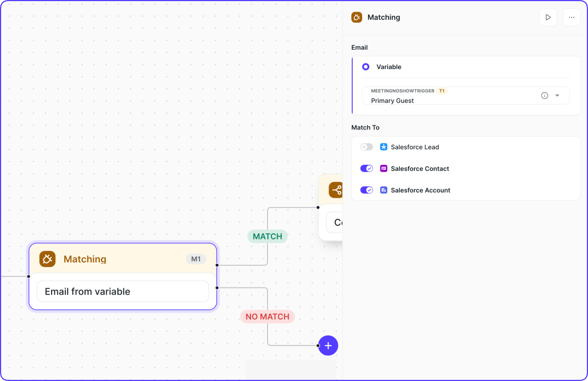The image size is (588, 381).
Task: Enable the Salesforce Lead toggle
Action: click(367, 147)
